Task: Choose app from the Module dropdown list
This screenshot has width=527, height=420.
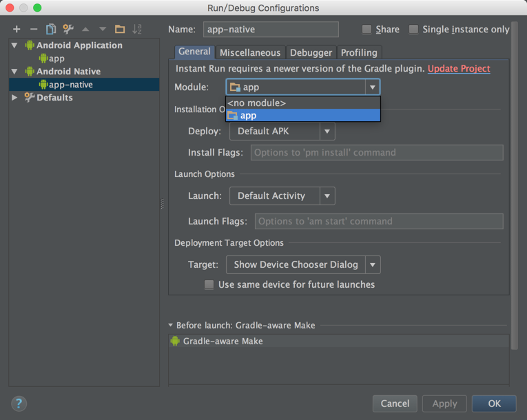Action: (x=303, y=116)
